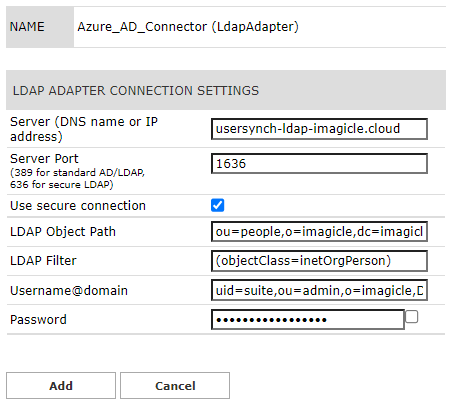
Task: Select the Username@domain input field
Action: click(319, 290)
